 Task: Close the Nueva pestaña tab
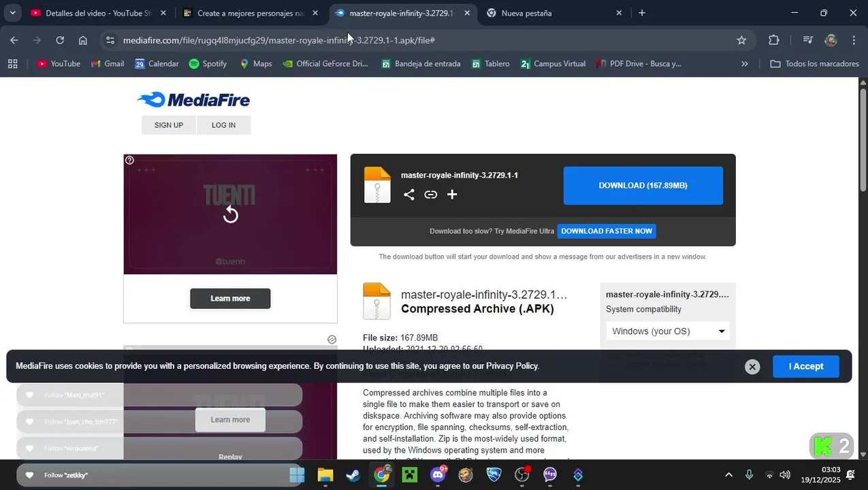tap(619, 13)
